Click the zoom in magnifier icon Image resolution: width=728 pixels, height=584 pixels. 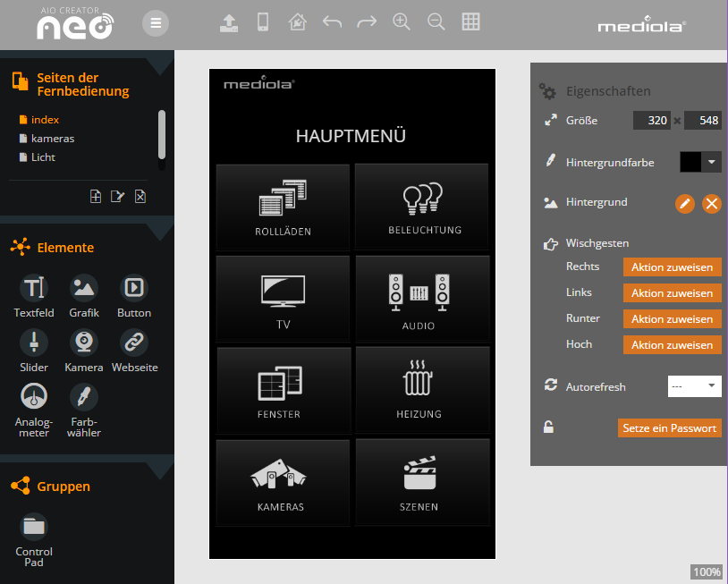[x=402, y=23]
